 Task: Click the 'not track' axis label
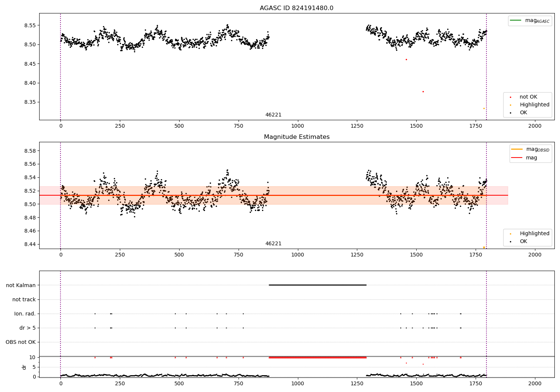click(x=24, y=299)
